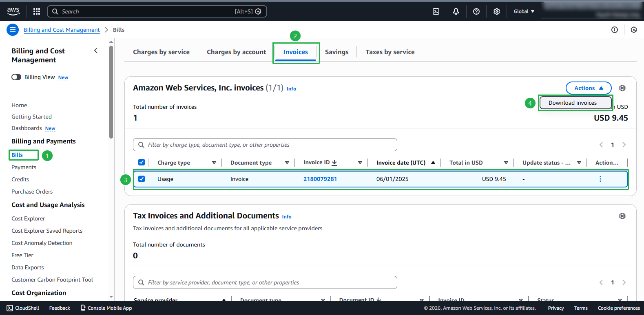
Task: Click the sidebar scrollbar down arrow
Action: pyautogui.click(x=111, y=297)
